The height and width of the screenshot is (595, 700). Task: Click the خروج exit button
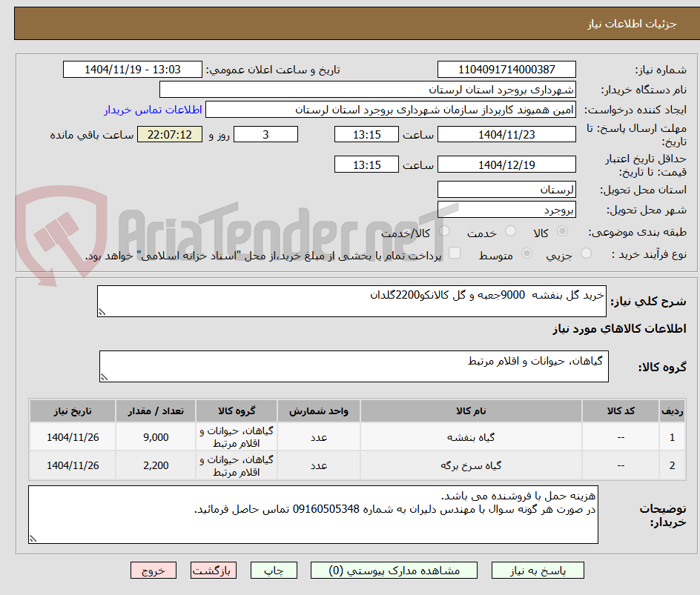[x=153, y=571]
